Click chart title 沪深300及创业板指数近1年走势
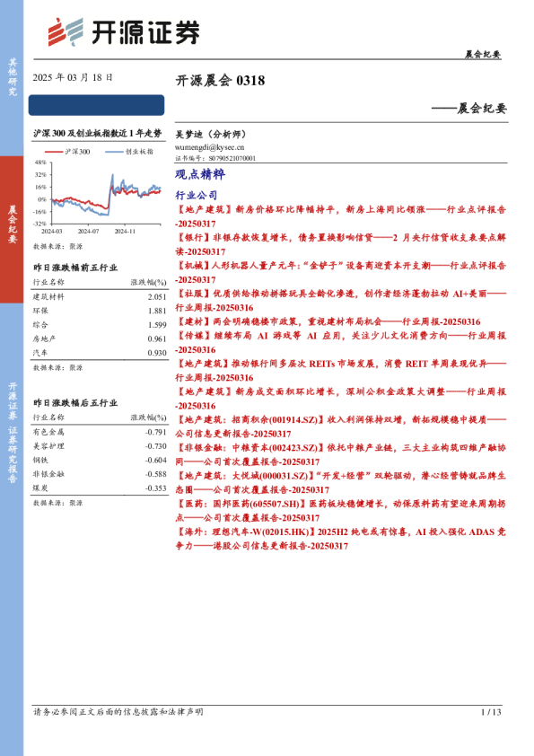This screenshot has height=756, width=534. [x=97, y=133]
